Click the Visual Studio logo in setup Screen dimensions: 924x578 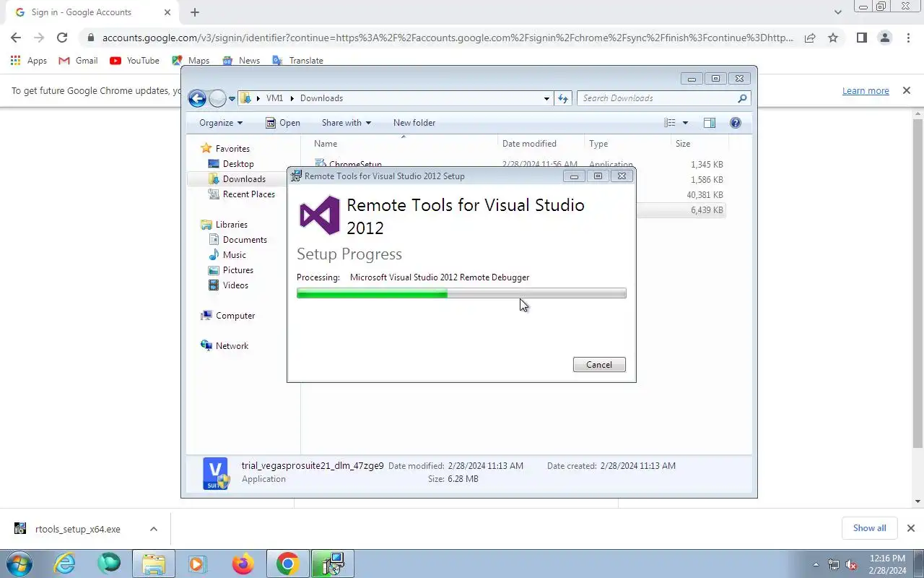click(x=320, y=215)
